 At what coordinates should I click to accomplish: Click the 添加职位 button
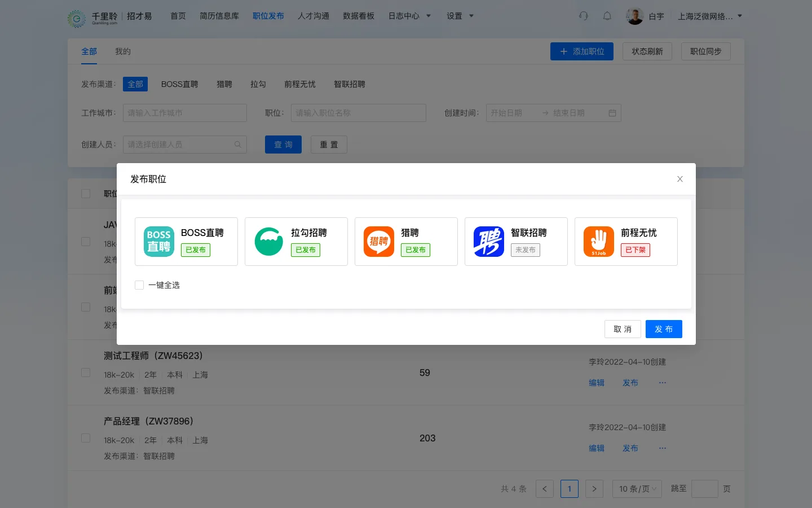tap(582, 51)
